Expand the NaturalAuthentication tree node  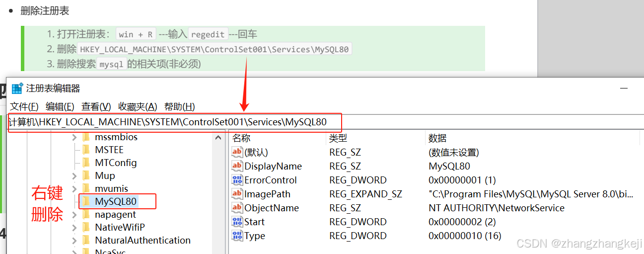click(x=74, y=240)
